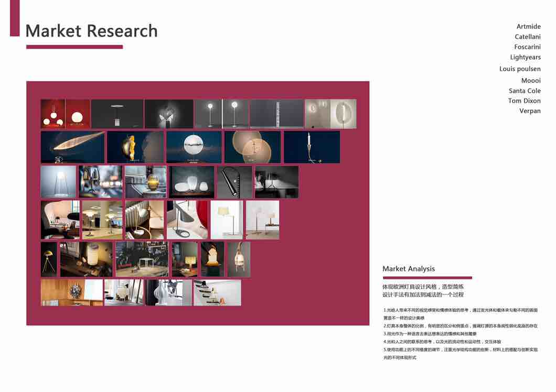Select the cream shade lamp on white thumbnail
The height and width of the screenshot is (392, 556).
pos(227,220)
